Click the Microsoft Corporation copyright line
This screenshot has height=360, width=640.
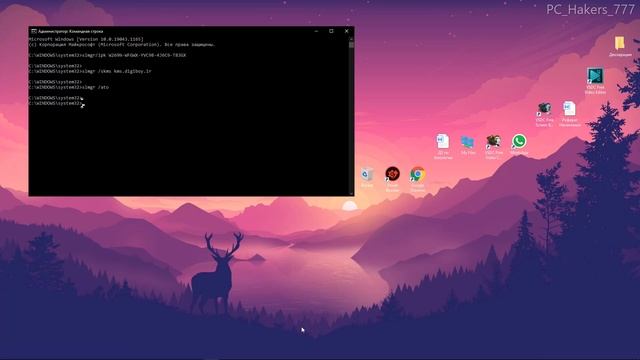tap(122, 44)
